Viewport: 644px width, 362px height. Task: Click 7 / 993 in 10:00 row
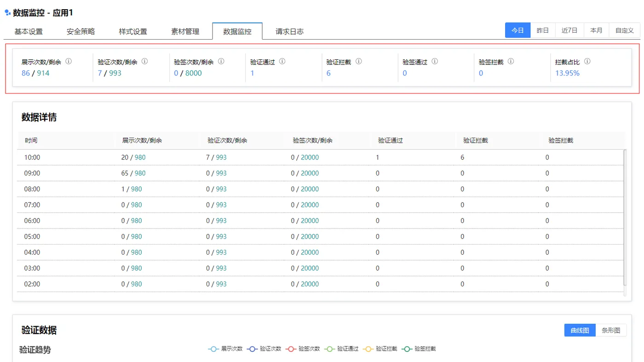pyautogui.click(x=216, y=158)
